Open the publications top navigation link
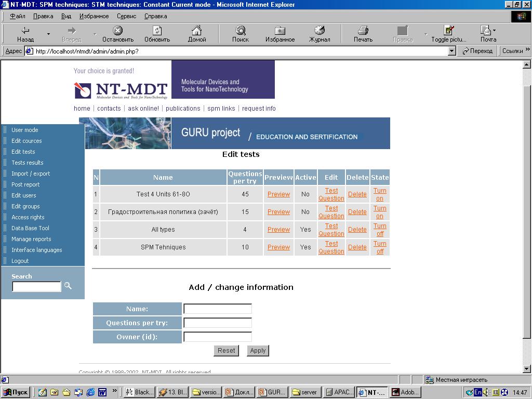The width and height of the screenshot is (532, 399). point(183,108)
